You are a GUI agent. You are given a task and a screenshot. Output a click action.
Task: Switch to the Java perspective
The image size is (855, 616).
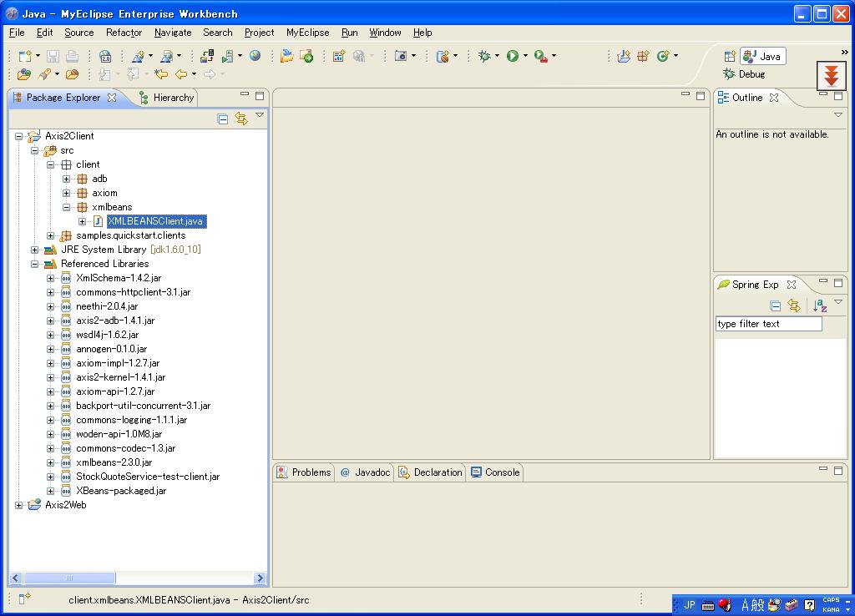point(763,56)
